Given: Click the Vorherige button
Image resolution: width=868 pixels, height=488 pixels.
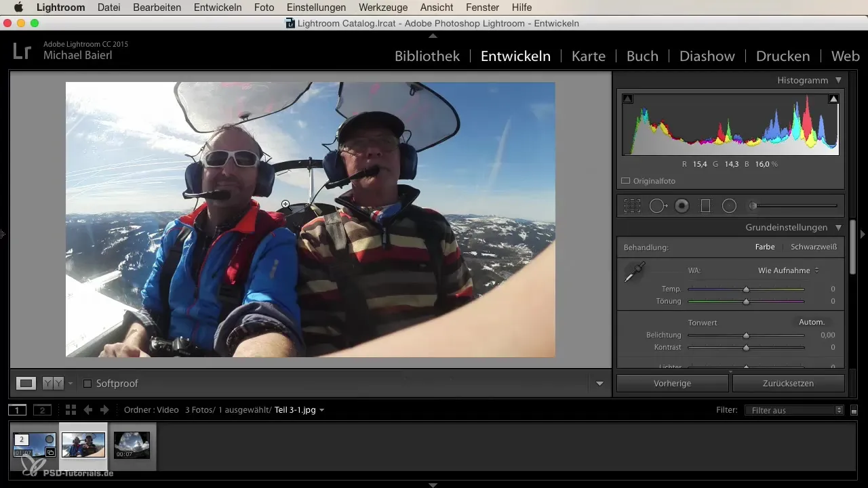Looking at the screenshot, I should click(x=672, y=383).
